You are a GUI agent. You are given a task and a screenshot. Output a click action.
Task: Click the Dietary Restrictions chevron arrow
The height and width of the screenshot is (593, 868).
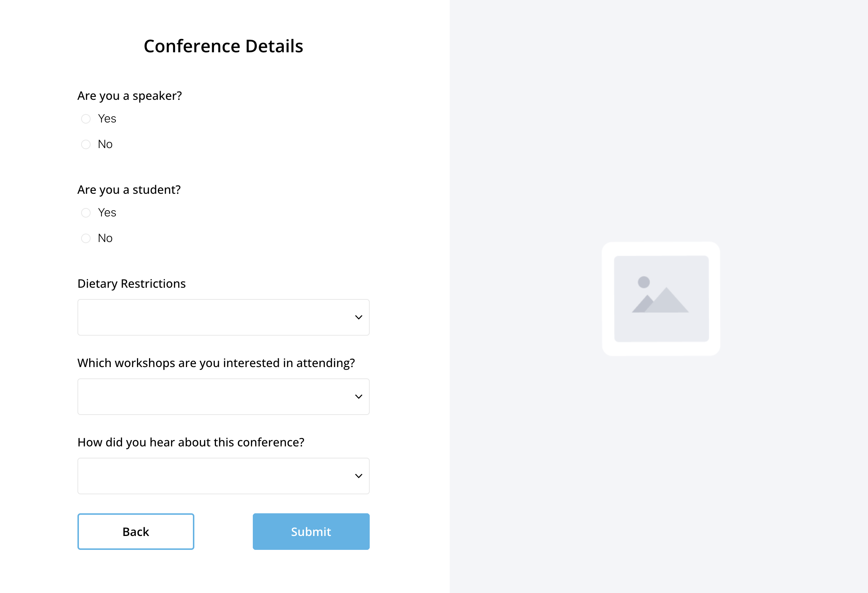tap(358, 317)
